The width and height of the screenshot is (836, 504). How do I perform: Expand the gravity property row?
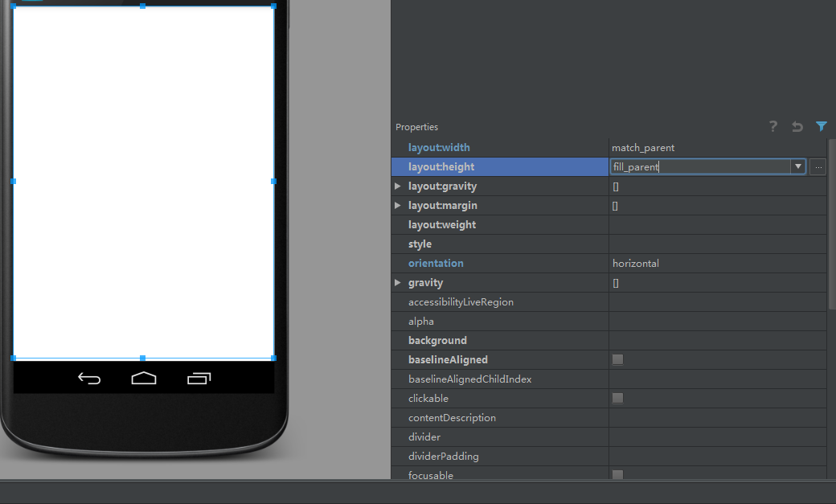(x=398, y=283)
